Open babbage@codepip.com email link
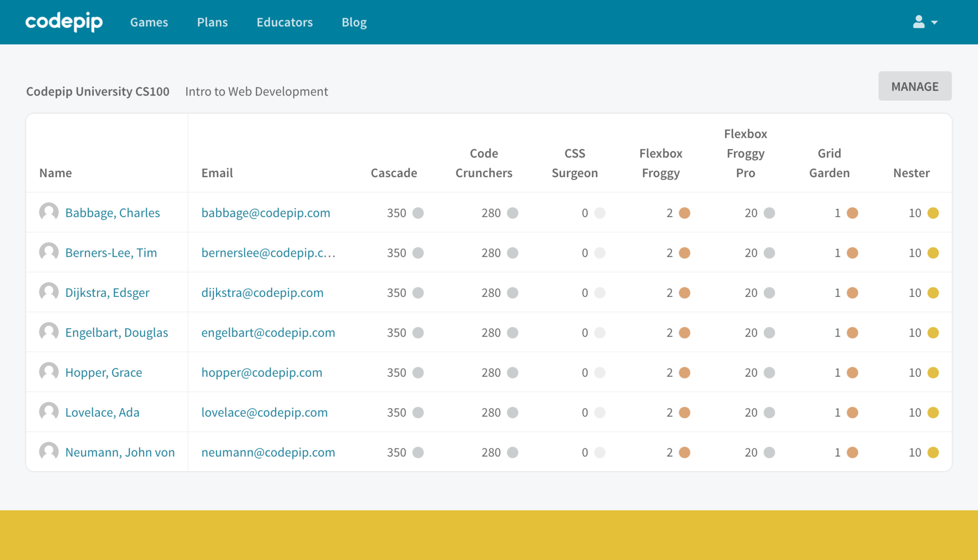This screenshot has width=978, height=560. coord(266,212)
